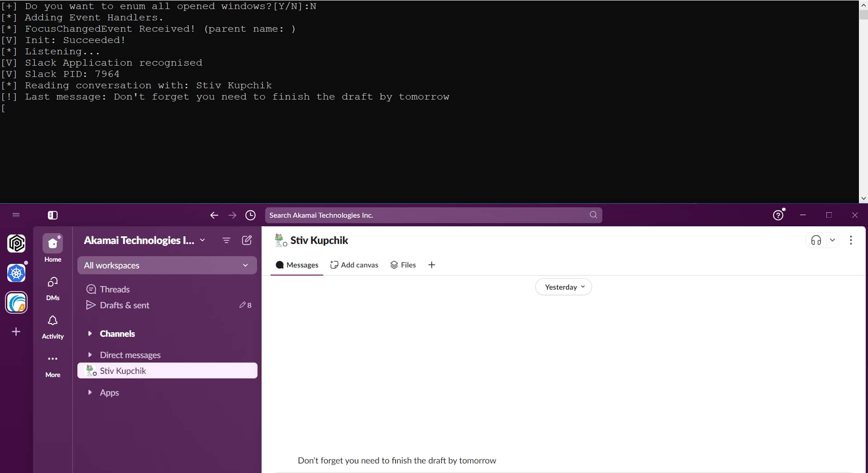Click the compose new message icon
This screenshot has width=868, height=473.
point(247,240)
